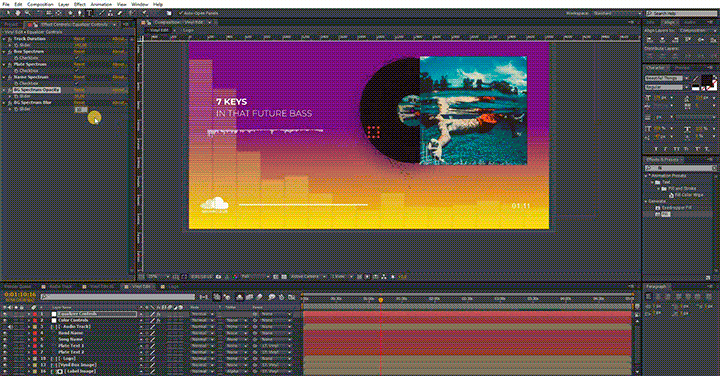
Task: Select Eyedropper Fill effect
Action: point(677,208)
